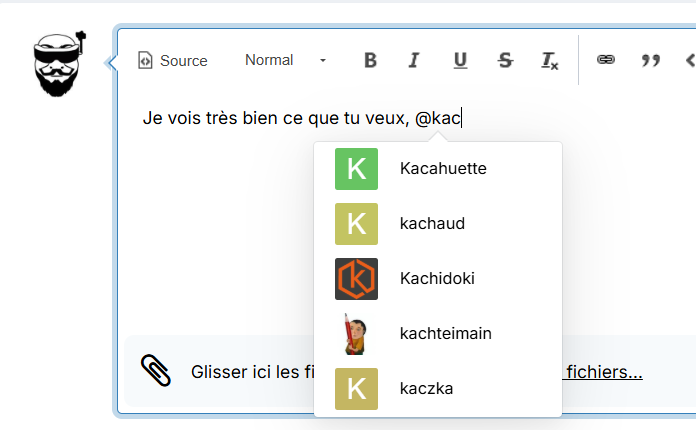Image resolution: width=696 pixels, height=430 pixels.
Task: Apply italic formatting
Action: coord(414,61)
